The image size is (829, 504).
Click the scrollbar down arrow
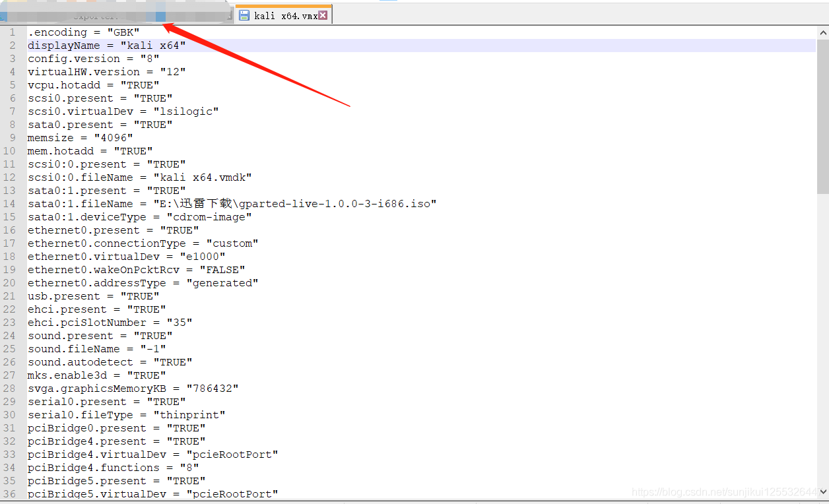pyautogui.click(x=823, y=492)
